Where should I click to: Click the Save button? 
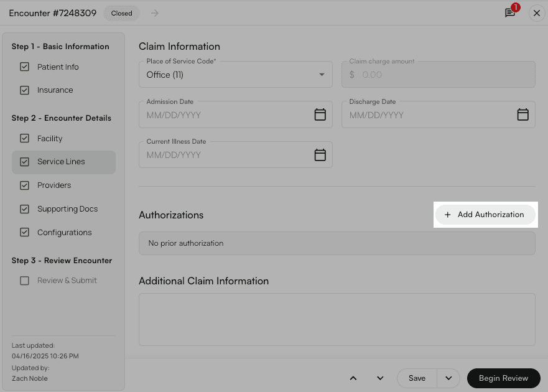(417, 378)
